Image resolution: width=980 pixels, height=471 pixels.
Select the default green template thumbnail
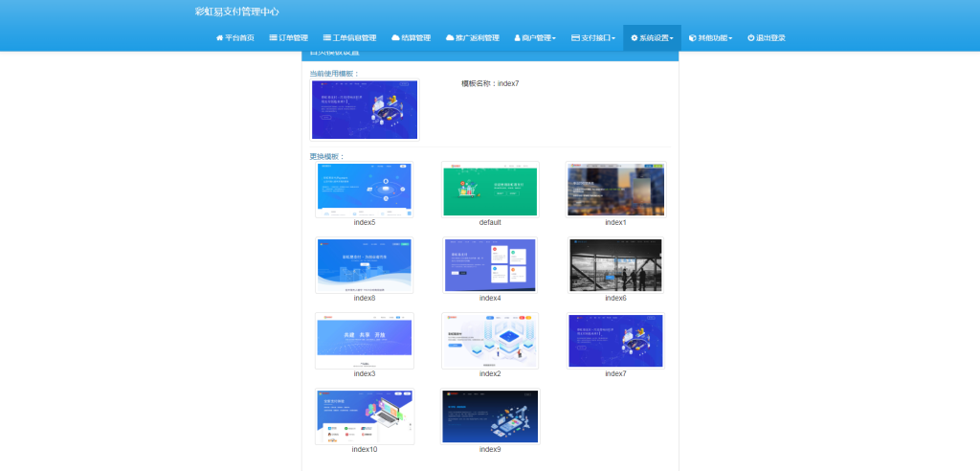pos(490,190)
